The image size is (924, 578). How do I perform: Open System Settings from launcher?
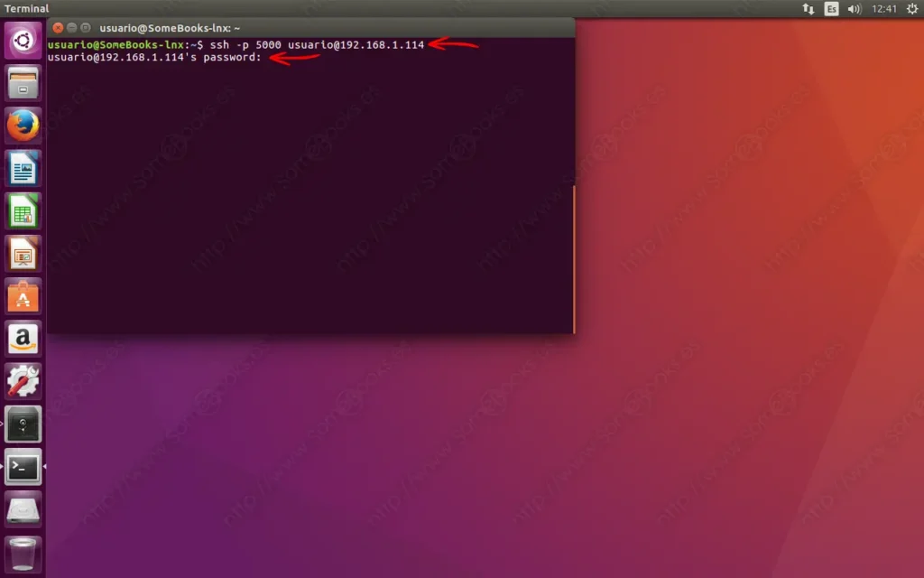tap(23, 381)
